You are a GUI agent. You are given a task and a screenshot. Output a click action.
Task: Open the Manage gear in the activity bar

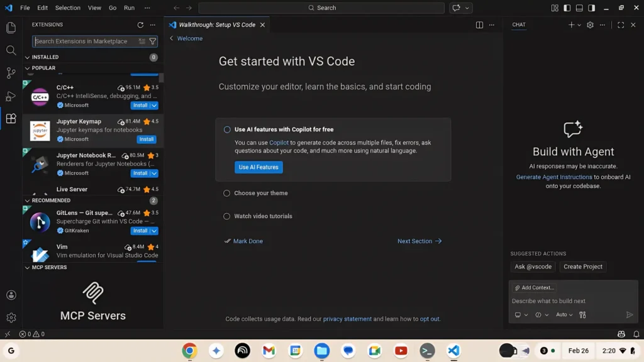tap(11, 317)
